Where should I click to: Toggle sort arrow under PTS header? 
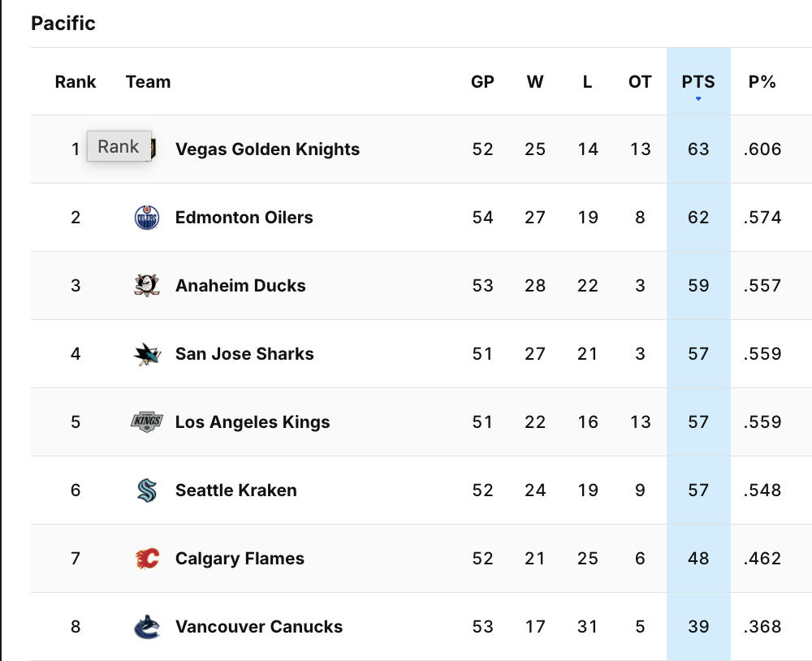(698, 99)
